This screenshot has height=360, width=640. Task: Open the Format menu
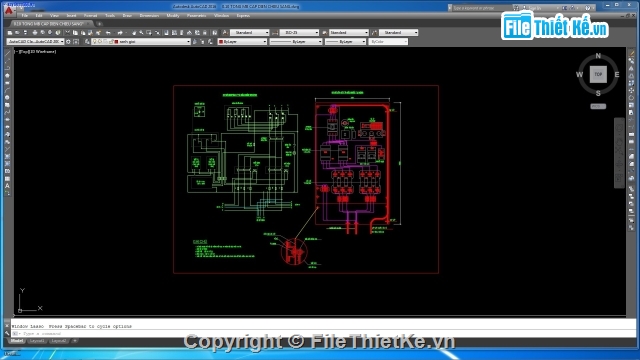[90, 16]
